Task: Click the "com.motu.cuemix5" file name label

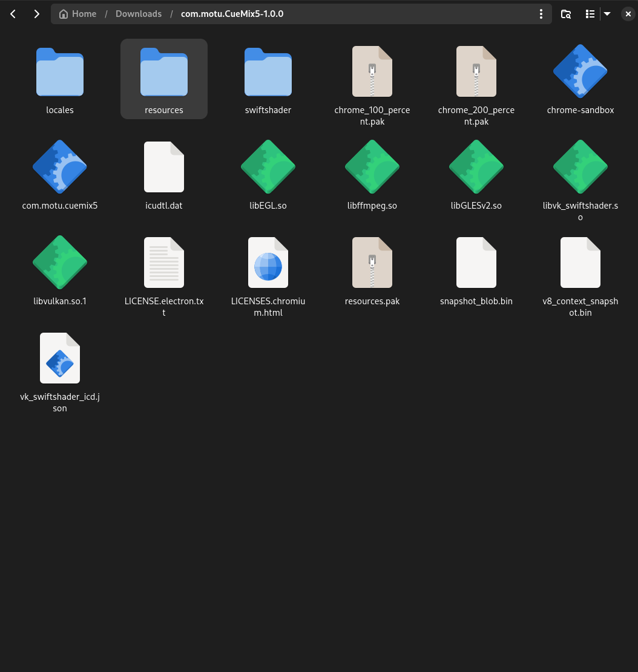Action: pyautogui.click(x=59, y=206)
